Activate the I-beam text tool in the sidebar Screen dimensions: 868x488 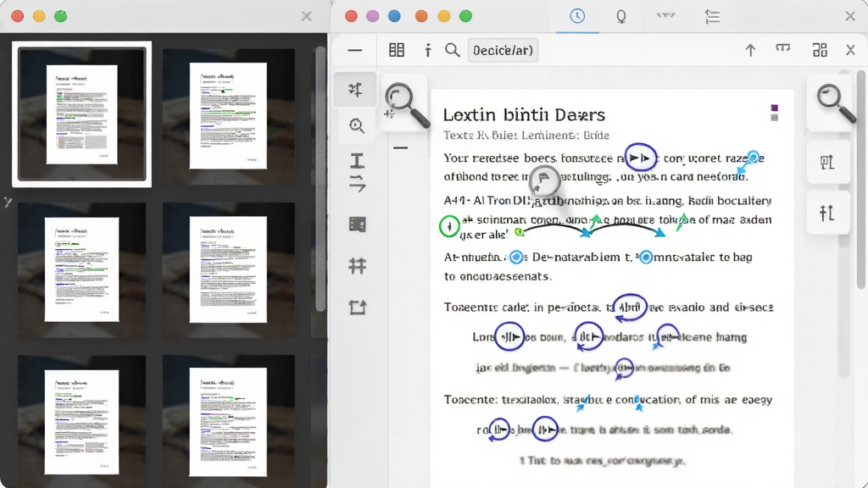[357, 160]
